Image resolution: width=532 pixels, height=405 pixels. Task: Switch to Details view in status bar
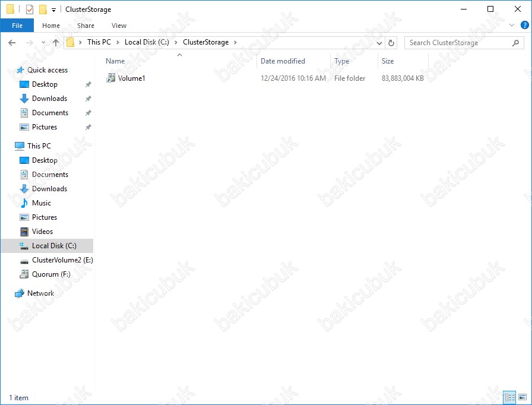coord(509,397)
